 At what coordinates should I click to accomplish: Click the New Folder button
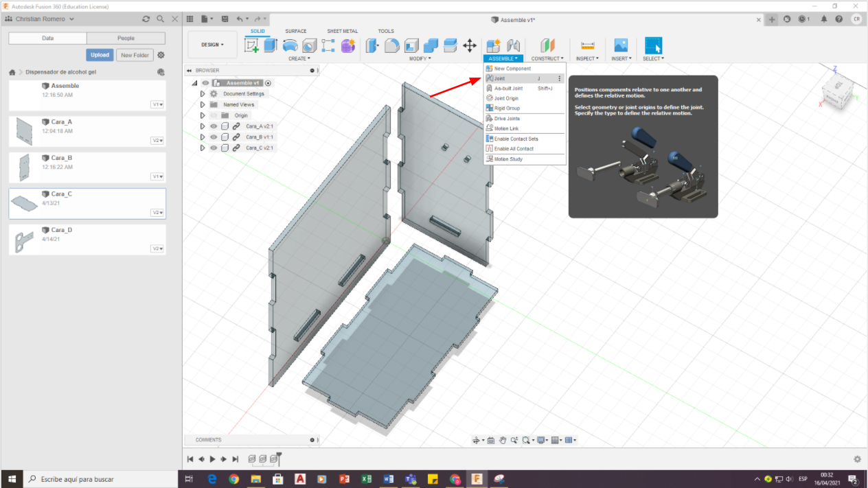point(135,55)
